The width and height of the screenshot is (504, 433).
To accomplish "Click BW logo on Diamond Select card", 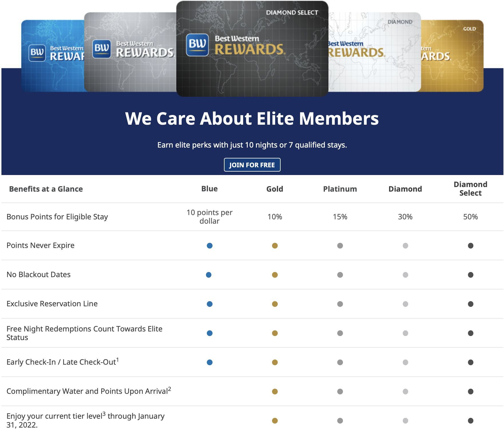I will (x=197, y=45).
